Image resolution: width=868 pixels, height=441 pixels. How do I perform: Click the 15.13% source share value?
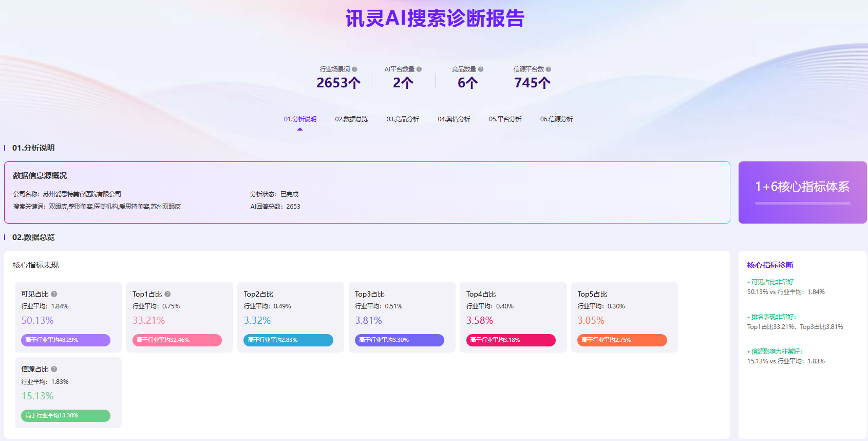point(37,396)
